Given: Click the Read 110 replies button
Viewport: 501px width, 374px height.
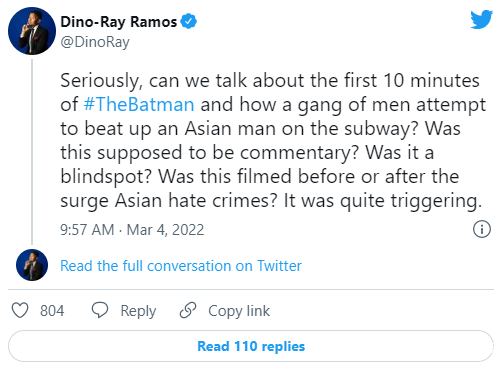Looking at the screenshot, I should pyautogui.click(x=251, y=346).
